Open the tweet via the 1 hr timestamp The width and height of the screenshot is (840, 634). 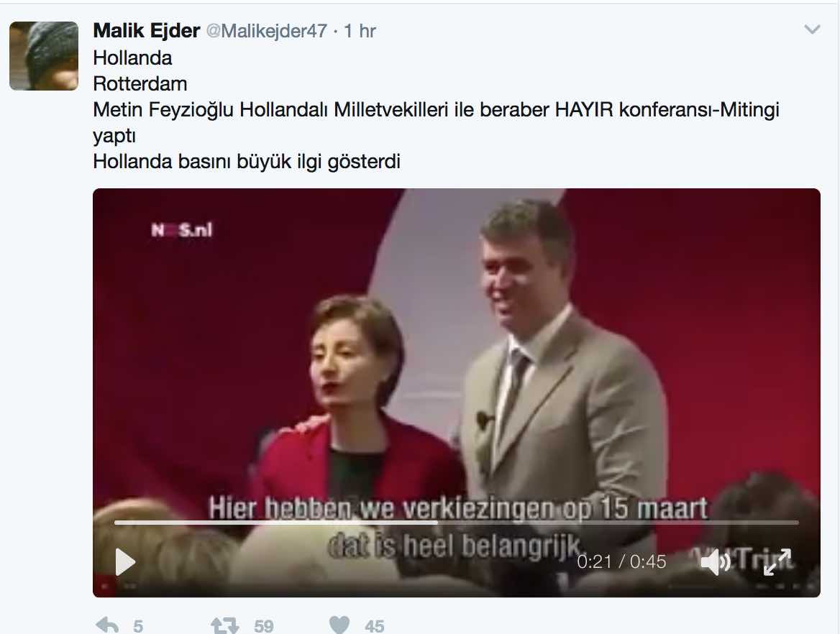click(360, 31)
